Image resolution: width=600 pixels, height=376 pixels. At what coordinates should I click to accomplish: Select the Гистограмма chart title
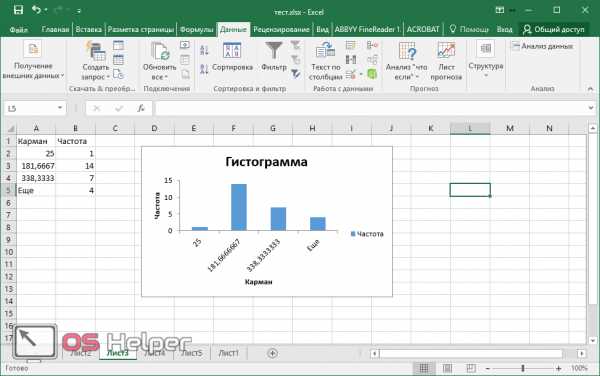click(266, 162)
